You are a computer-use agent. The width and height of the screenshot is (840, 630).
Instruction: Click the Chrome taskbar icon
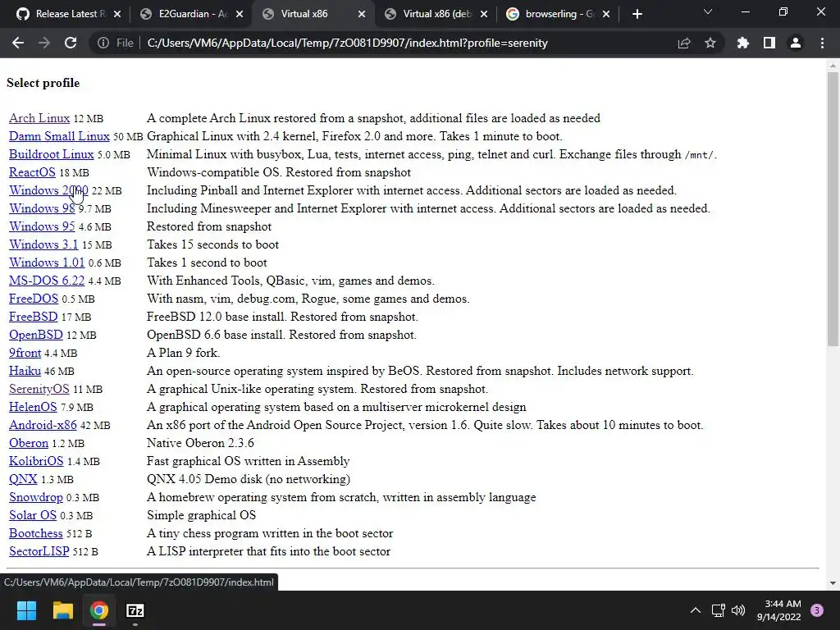click(99, 610)
